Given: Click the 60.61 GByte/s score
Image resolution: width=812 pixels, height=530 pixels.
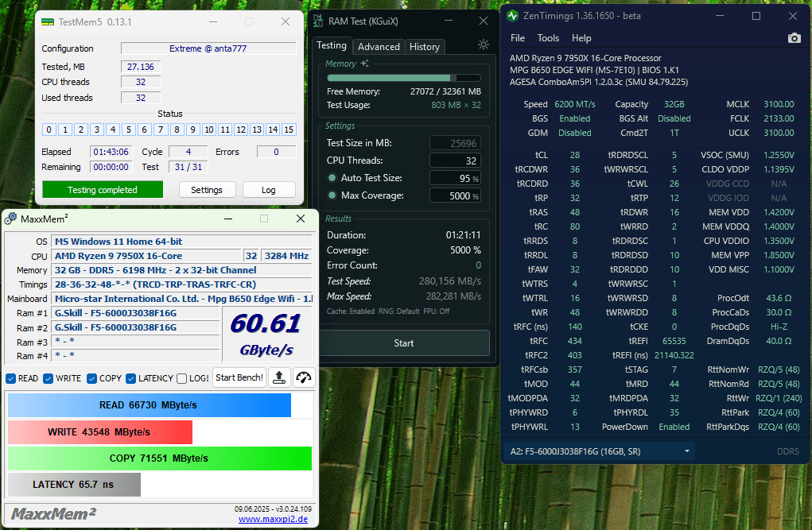Looking at the screenshot, I should tap(266, 335).
